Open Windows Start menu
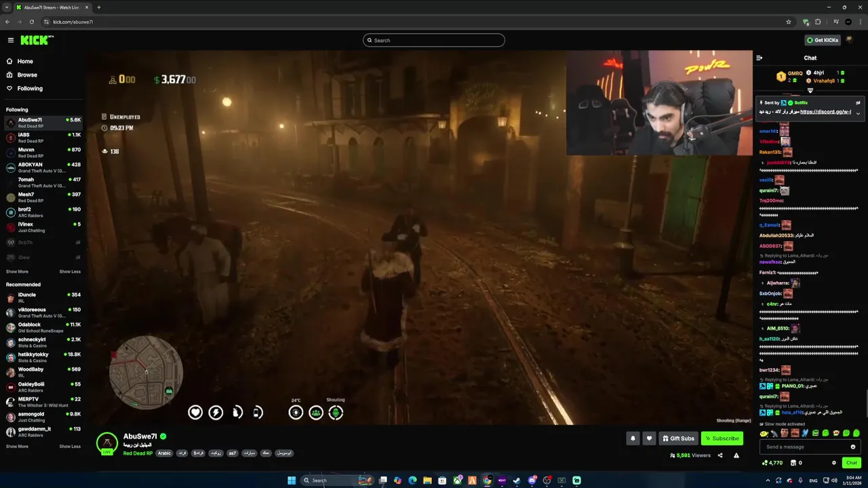The width and height of the screenshot is (868, 488). coord(292,481)
